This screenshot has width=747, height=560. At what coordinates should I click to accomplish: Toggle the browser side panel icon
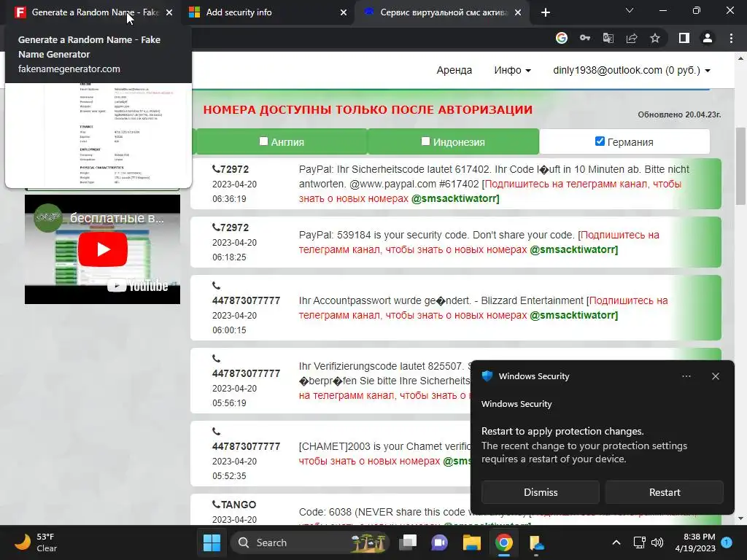tap(684, 38)
